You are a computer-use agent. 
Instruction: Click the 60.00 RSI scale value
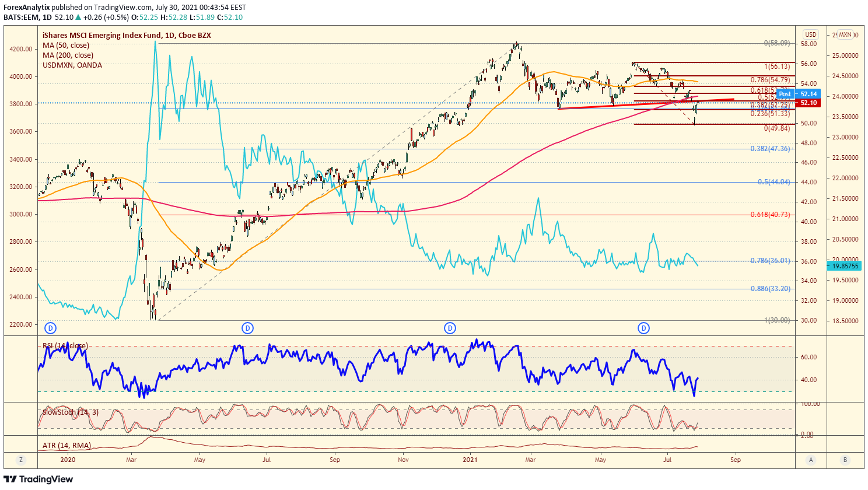click(x=808, y=357)
